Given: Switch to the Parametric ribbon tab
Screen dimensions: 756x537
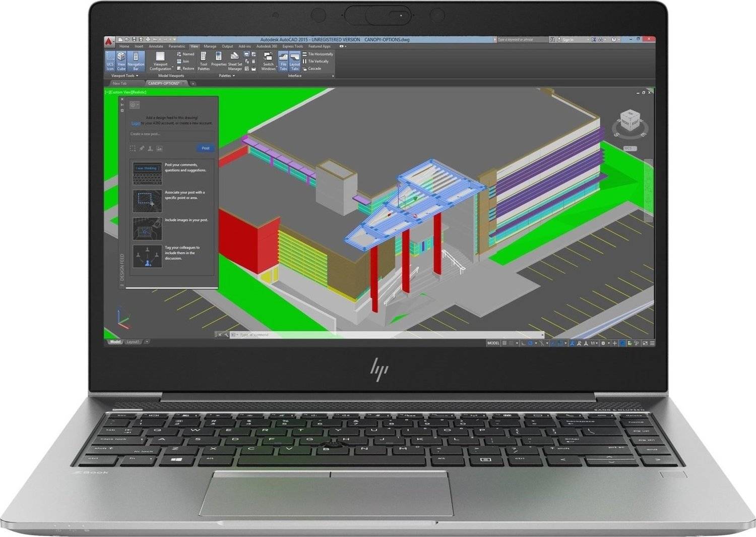Looking at the screenshot, I should (x=177, y=46).
